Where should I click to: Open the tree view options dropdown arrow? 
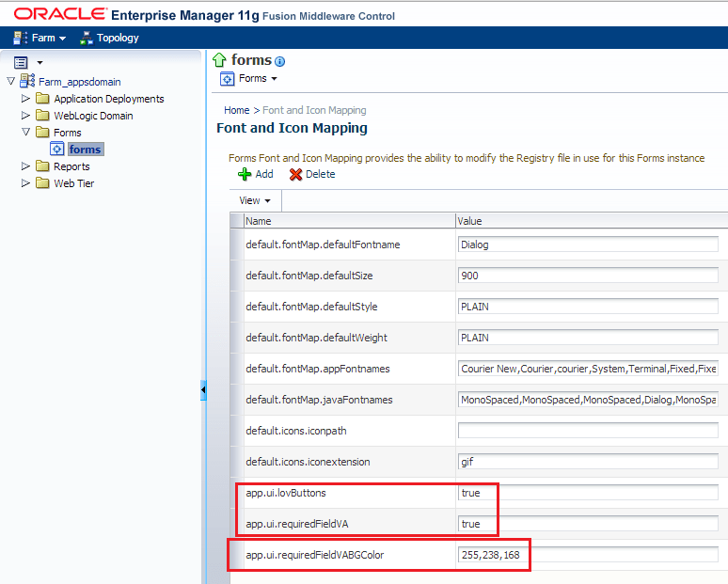pos(40,62)
